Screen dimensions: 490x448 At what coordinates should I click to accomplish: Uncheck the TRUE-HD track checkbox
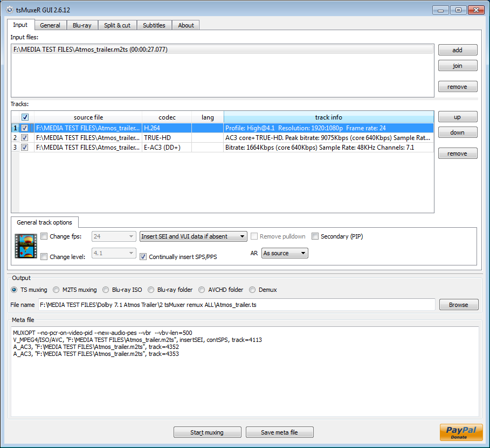coord(24,138)
